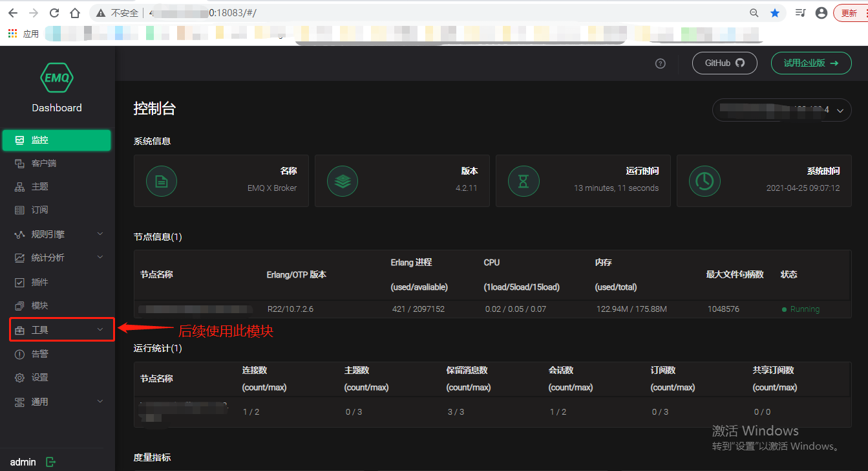This screenshot has width=868, height=471.
Task: Click the EMQ hexagon logo
Action: tap(57, 79)
